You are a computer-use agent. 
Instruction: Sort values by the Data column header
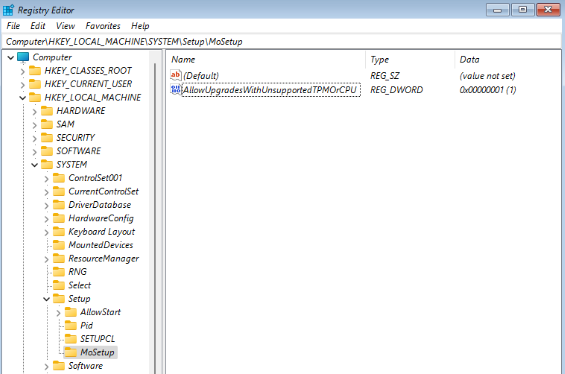pyautogui.click(x=508, y=59)
